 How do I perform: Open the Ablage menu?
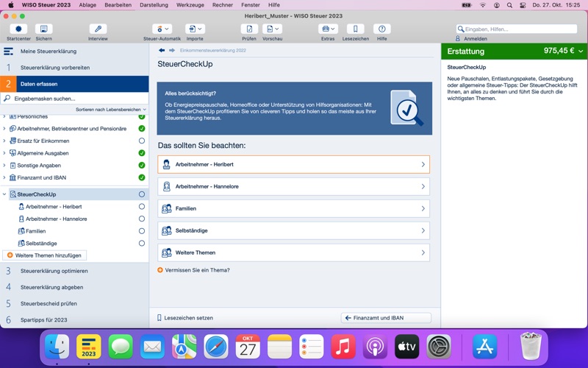tap(87, 5)
